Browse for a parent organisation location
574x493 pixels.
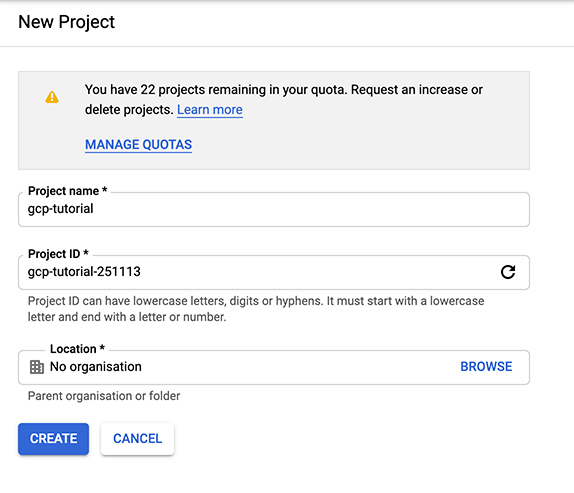click(486, 367)
